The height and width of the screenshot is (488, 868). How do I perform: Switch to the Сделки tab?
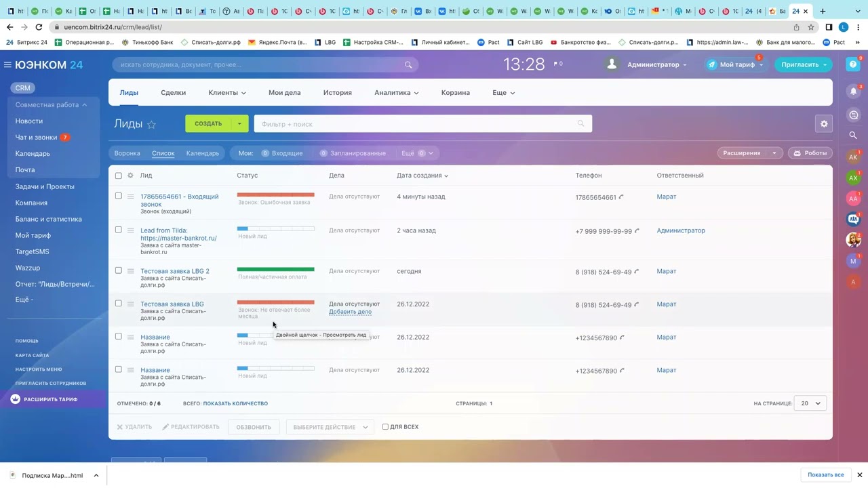click(173, 93)
